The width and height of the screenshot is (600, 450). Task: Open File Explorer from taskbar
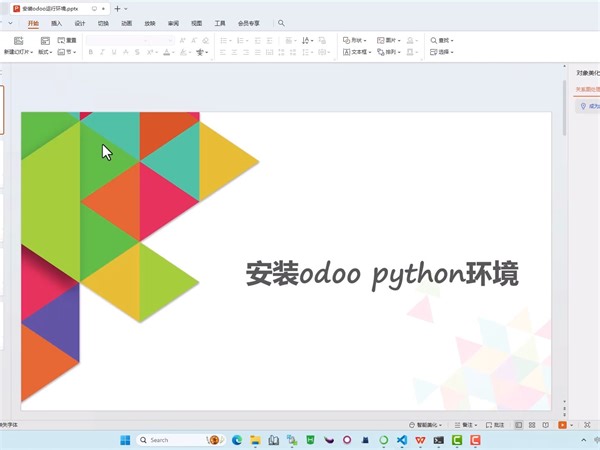point(255,440)
